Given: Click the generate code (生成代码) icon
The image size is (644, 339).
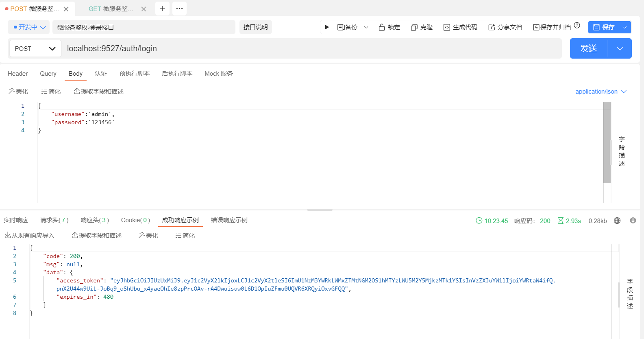Looking at the screenshot, I should pos(446,27).
